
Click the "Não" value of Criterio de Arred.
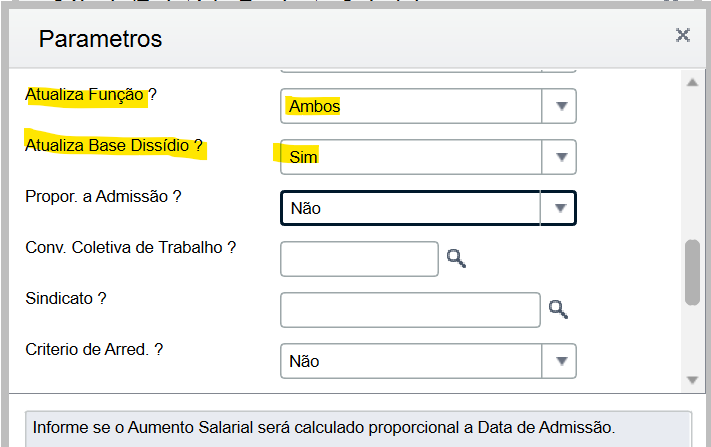coord(305,361)
